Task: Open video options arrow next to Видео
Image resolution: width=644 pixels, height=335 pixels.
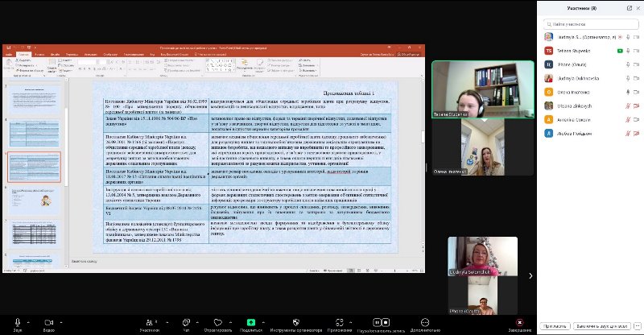Action: 61,322
